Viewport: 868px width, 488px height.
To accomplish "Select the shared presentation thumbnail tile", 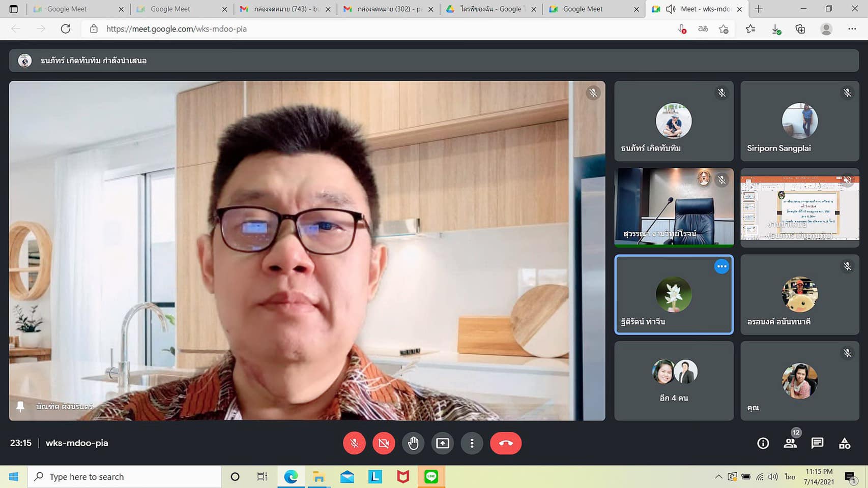I will pos(799,208).
